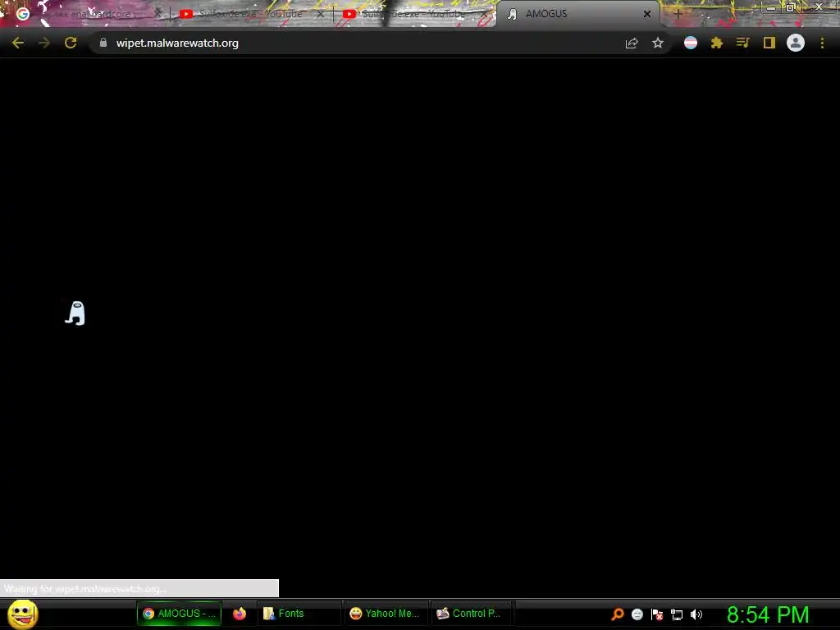Open the Fonts window from the taskbar
This screenshot has height=630, width=840.
click(x=299, y=614)
